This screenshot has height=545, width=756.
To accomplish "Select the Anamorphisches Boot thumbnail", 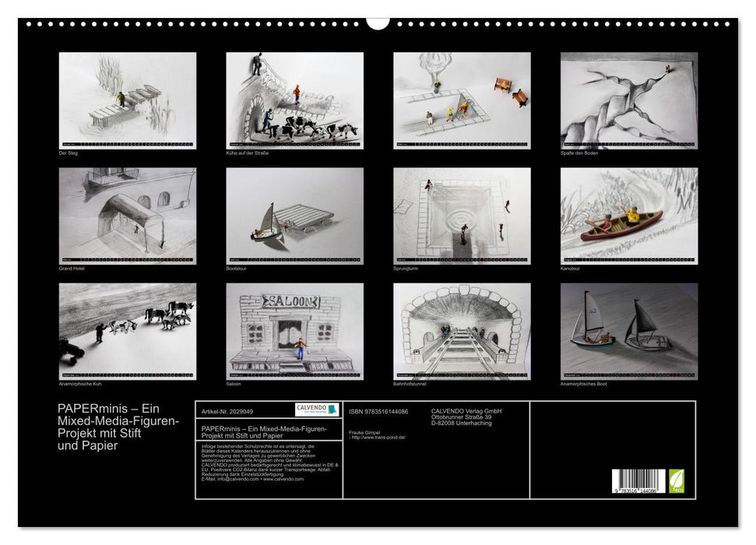I will [x=629, y=331].
